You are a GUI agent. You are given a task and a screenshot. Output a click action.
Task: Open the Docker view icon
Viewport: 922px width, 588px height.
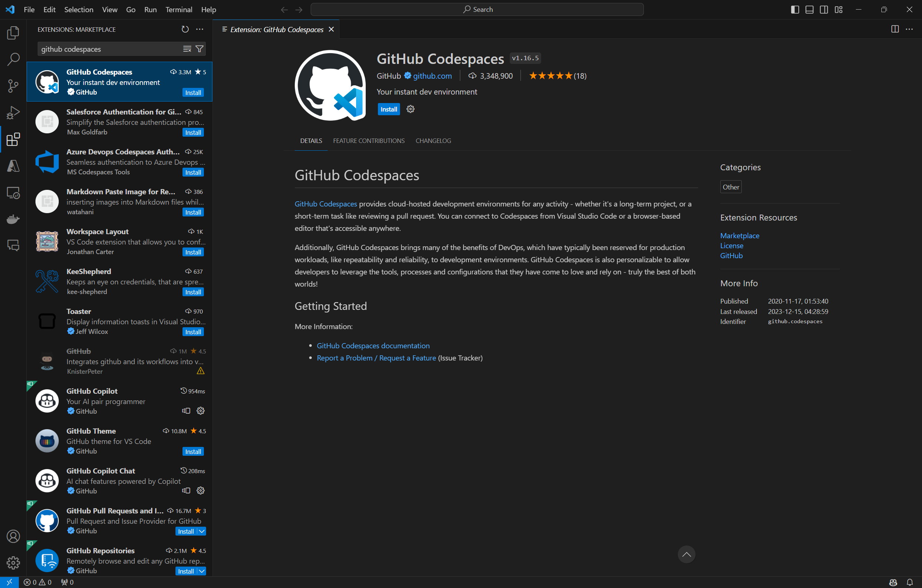(13, 219)
